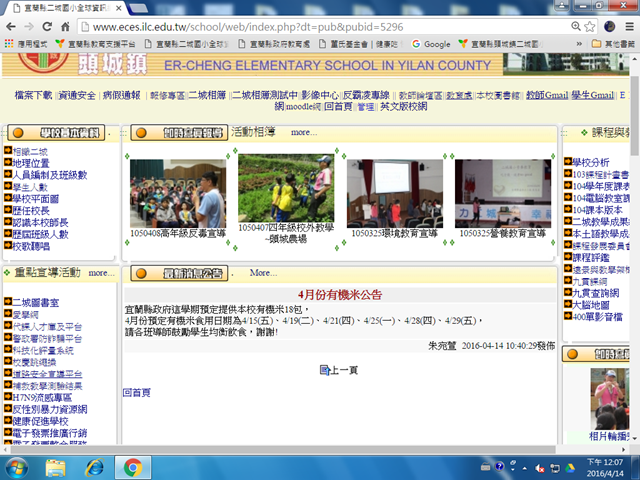Open the 教師Gmail link
640x480 pixels.
pos(547,95)
